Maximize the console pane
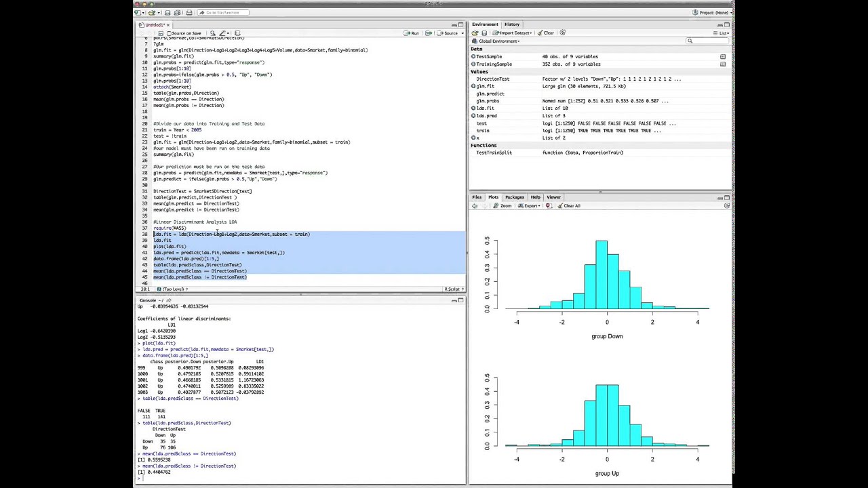This screenshot has width=868, height=488. [x=461, y=300]
